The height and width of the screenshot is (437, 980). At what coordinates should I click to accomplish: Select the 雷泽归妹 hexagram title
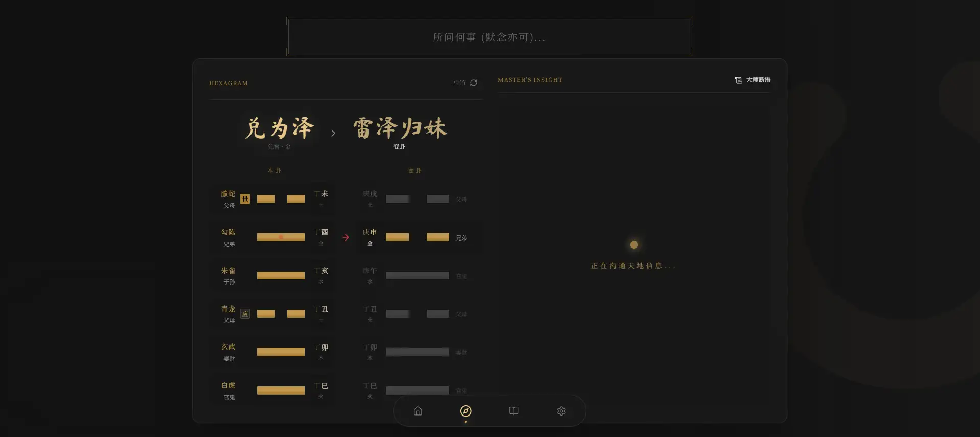pyautogui.click(x=400, y=128)
